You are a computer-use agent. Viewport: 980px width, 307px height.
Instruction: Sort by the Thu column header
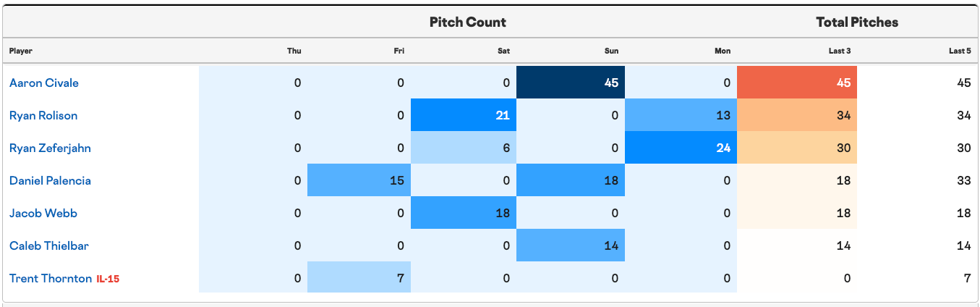(294, 51)
